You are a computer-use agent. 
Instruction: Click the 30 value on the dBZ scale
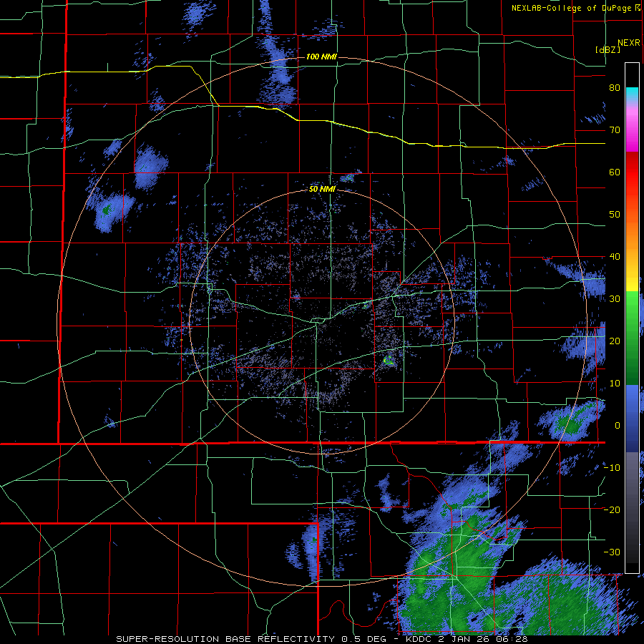(x=615, y=299)
